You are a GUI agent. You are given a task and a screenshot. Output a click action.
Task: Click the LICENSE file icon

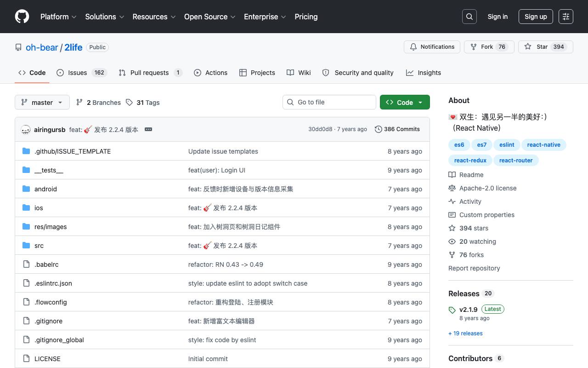point(26,359)
